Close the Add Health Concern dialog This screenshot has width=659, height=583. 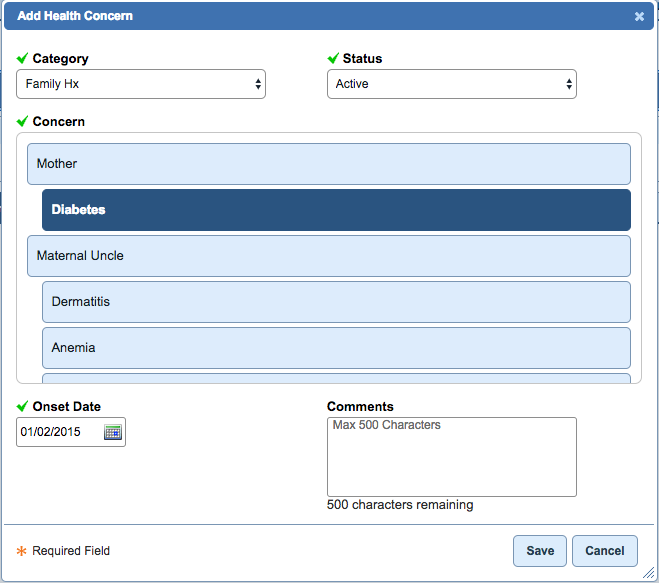639,17
